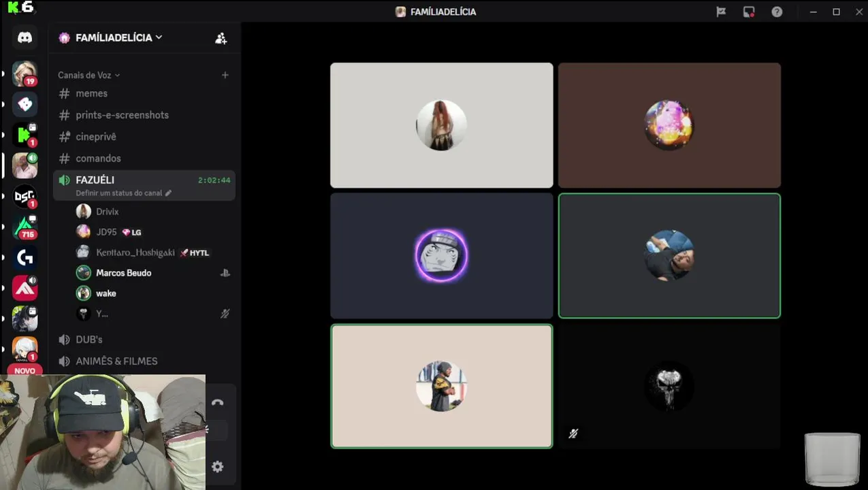Focus tile with man wearing yellow-black jacket
This screenshot has width=868, height=490.
point(442,386)
